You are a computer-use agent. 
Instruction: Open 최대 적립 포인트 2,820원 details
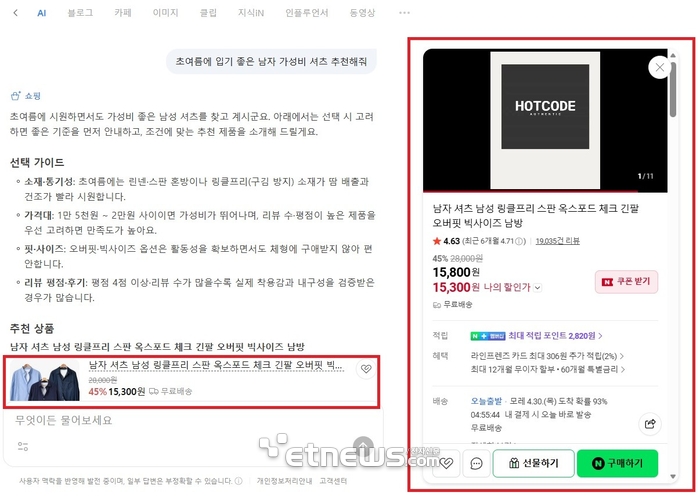[x=555, y=336]
